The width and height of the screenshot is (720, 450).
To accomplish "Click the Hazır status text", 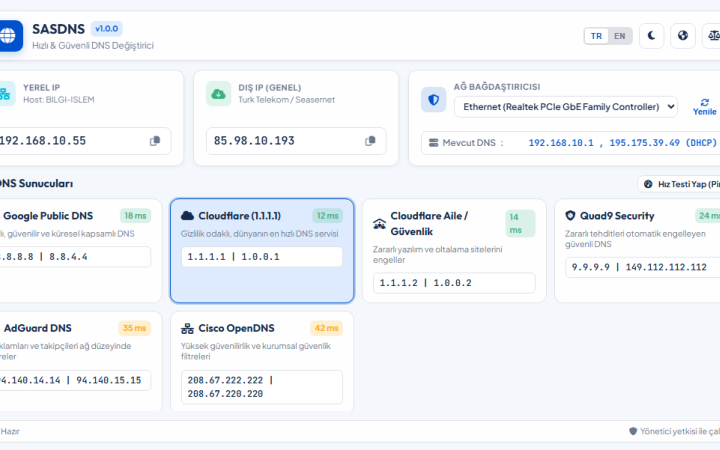I will (x=10, y=432).
